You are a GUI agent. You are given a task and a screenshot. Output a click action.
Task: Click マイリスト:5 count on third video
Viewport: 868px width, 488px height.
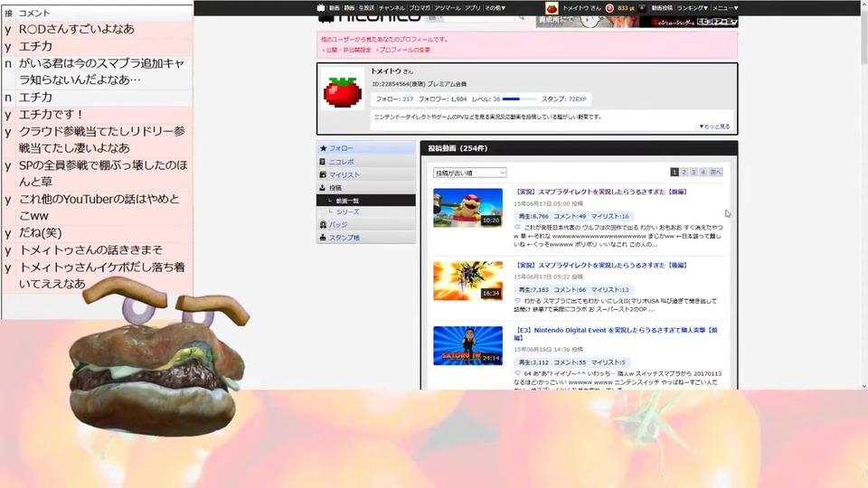click(608, 362)
